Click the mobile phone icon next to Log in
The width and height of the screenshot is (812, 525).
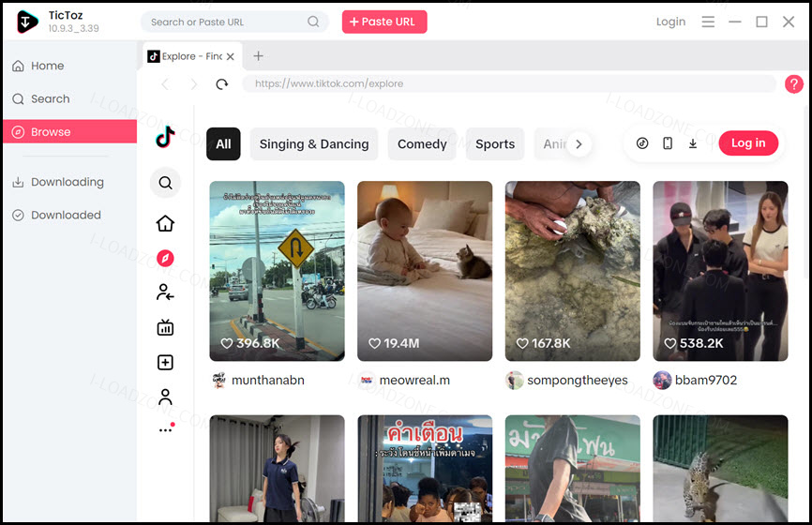tap(668, 143)
